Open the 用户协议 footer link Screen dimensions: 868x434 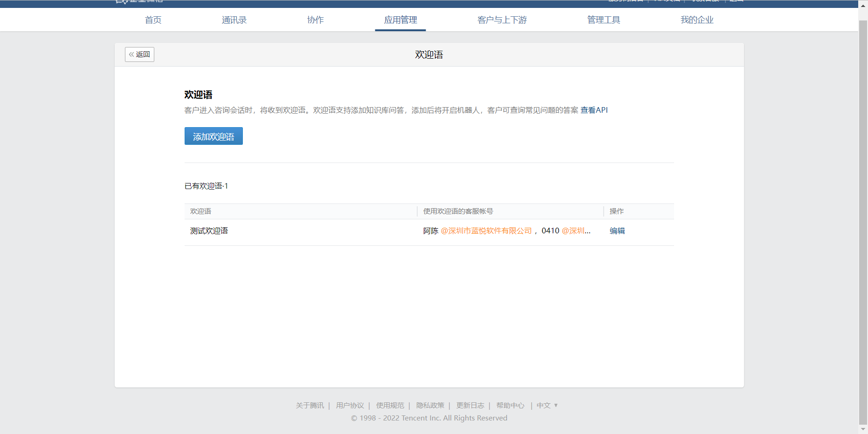(x=350, y=406)
